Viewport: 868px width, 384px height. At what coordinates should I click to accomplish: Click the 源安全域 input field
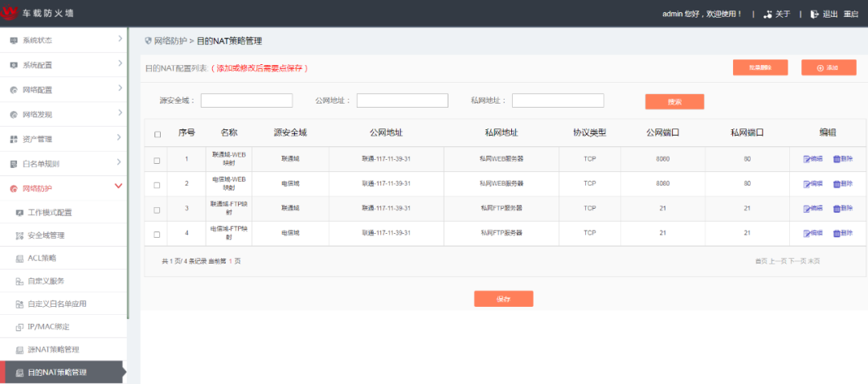(247, 100)
